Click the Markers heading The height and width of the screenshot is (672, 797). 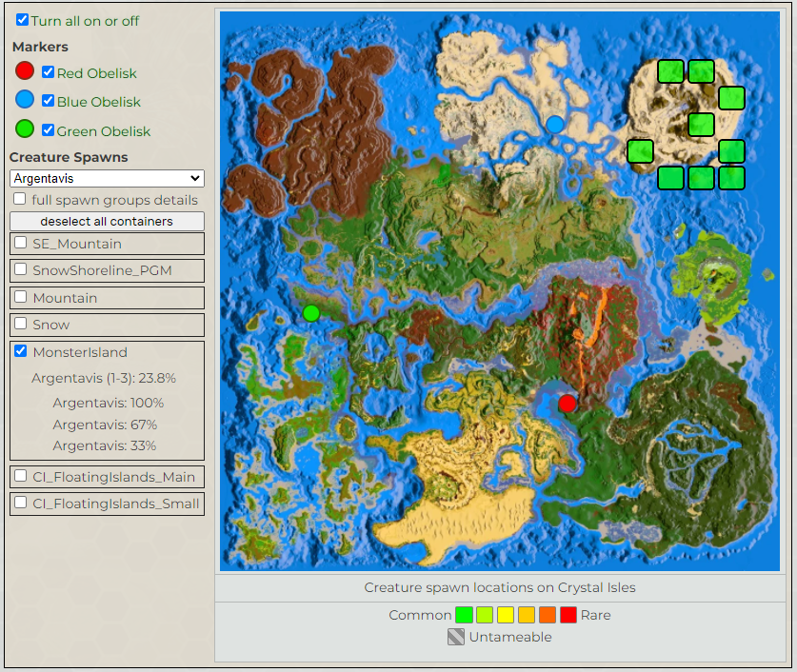coord(40,47)
